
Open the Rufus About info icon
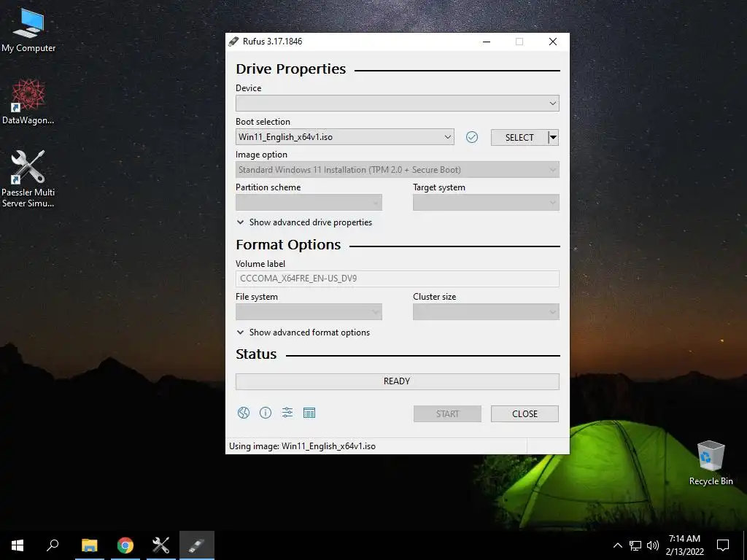point(266,413)
